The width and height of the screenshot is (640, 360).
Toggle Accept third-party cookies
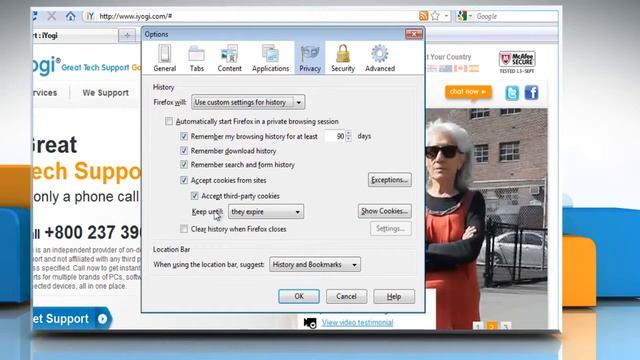click(x=194, y=196)
